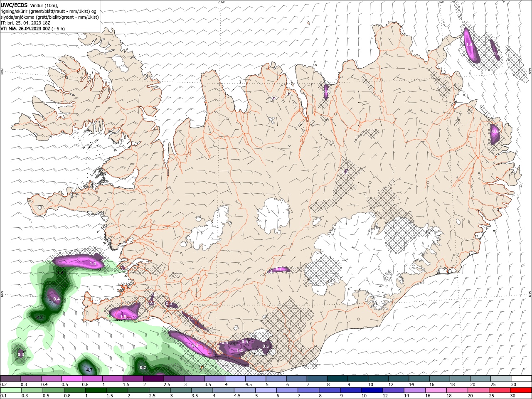
Task: Click the 1.4 value offshore in the northeast
Action: pos(470,44)
